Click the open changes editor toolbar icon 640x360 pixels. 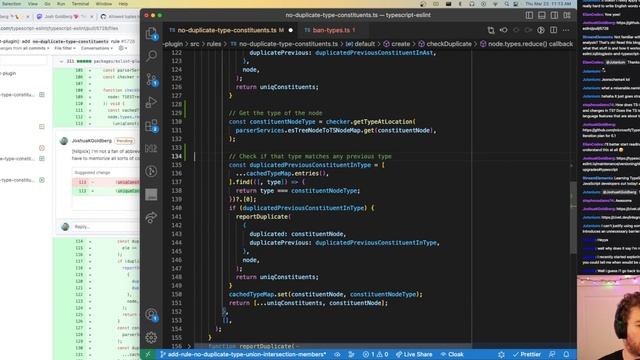tap(504, 30)
